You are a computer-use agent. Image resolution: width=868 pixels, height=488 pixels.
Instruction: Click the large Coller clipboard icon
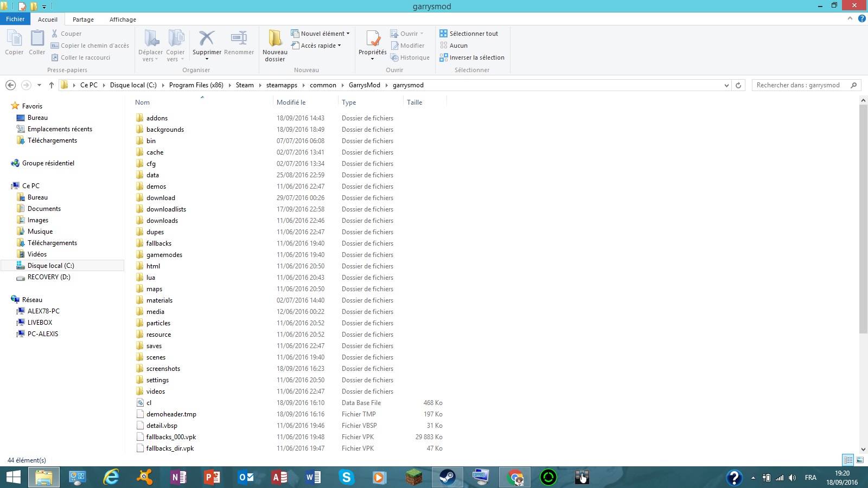(37, 38)
